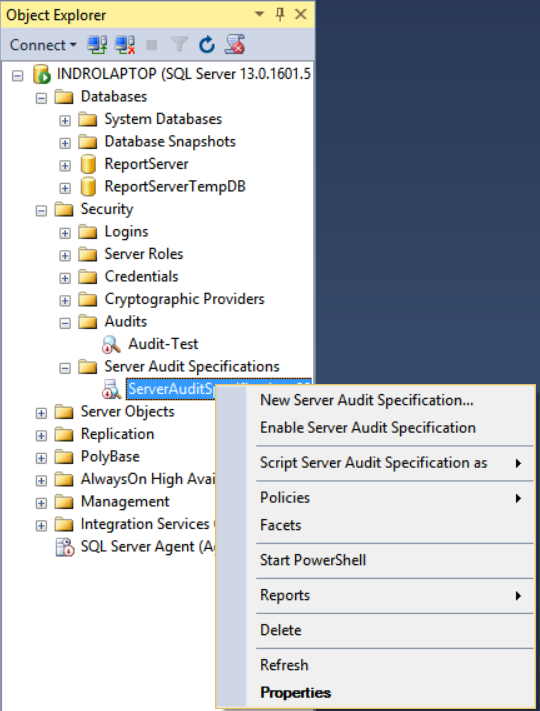Close the Object Explorer panel
The width and height of the screenshot is (540, 711).
pyautogui.click(x=301, y=15)
